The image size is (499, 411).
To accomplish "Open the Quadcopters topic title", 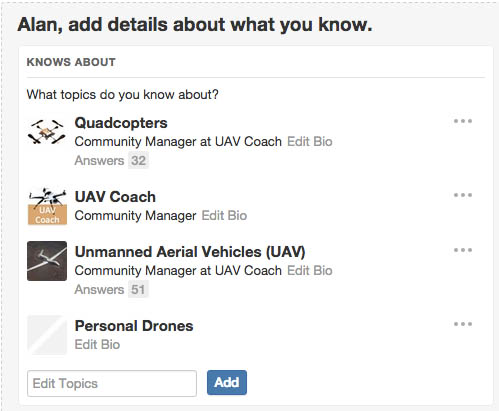I will (121, 123).
